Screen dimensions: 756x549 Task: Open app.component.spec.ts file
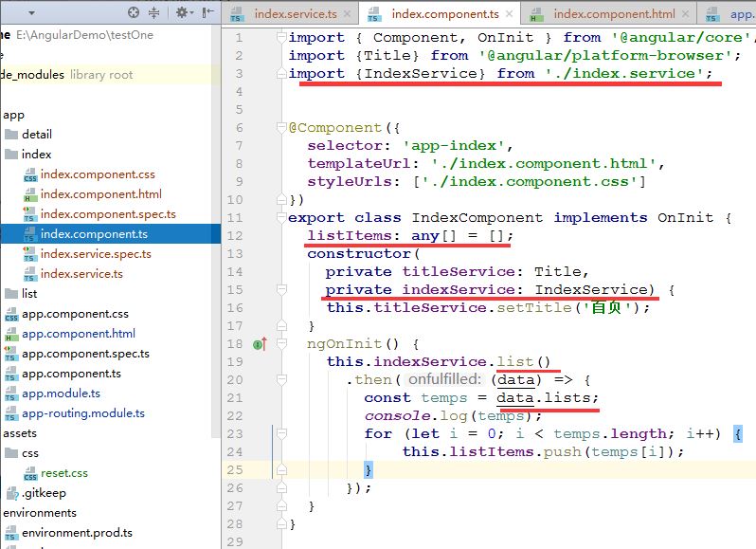coord(86,354)
